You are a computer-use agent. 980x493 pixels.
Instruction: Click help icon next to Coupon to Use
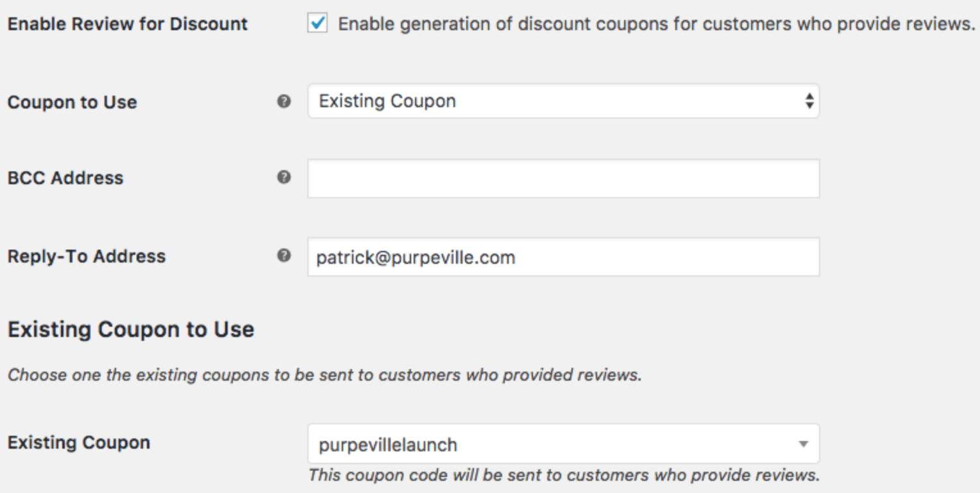tap(283, 101)
